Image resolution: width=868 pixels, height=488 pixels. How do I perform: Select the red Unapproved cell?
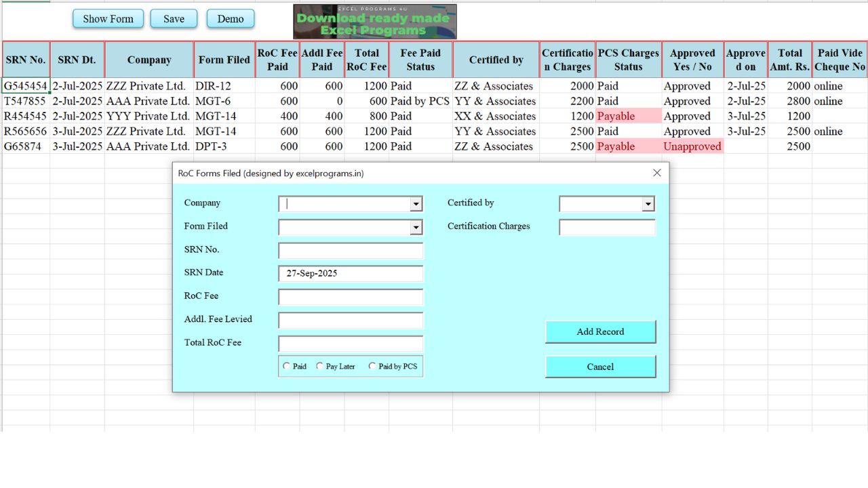(692, 146)
